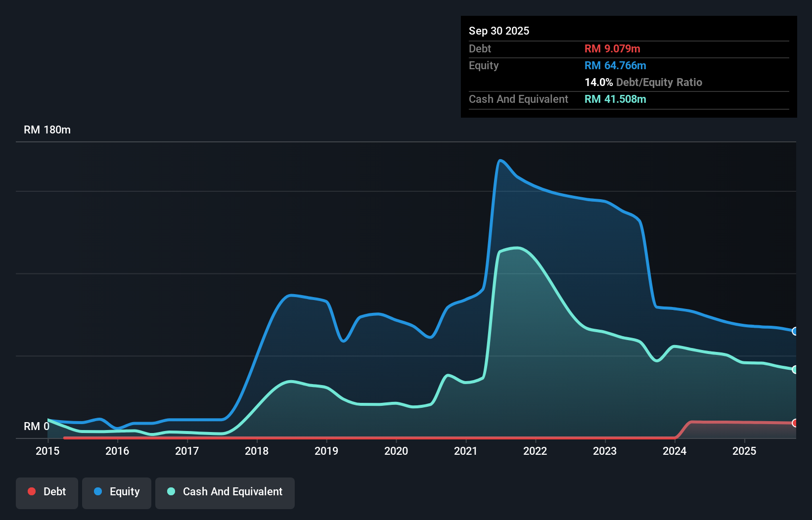812x520 pixels.
Task: Select the teal Cash endpoint marker on chart
Action: point(795,369)
